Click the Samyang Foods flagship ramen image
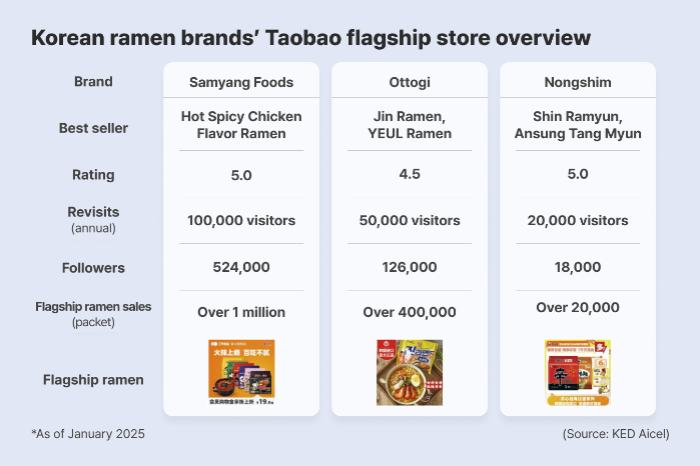The height and width of the screenshot is (466, 700). [242, 372]
